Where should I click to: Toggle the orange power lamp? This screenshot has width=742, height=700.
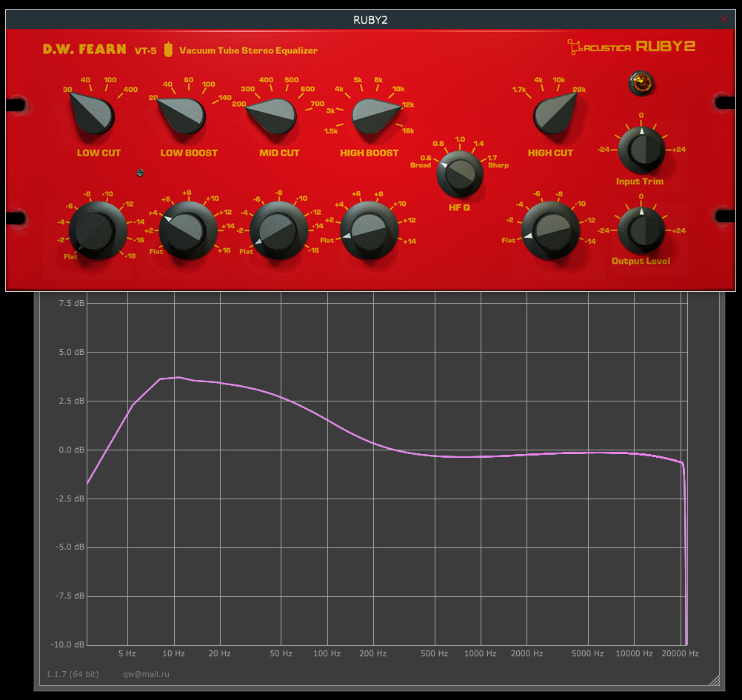point(641,84)
